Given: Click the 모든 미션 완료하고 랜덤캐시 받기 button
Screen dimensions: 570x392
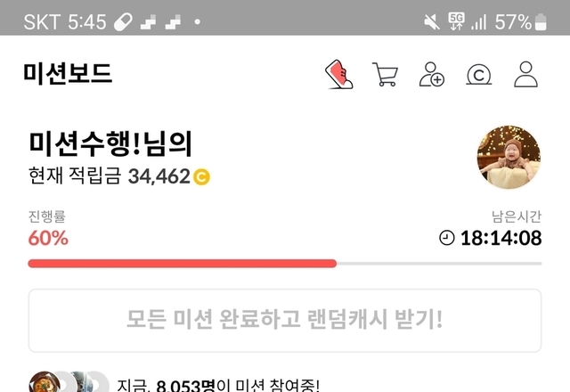Looking at the screenshot, I should click(285, 321).
